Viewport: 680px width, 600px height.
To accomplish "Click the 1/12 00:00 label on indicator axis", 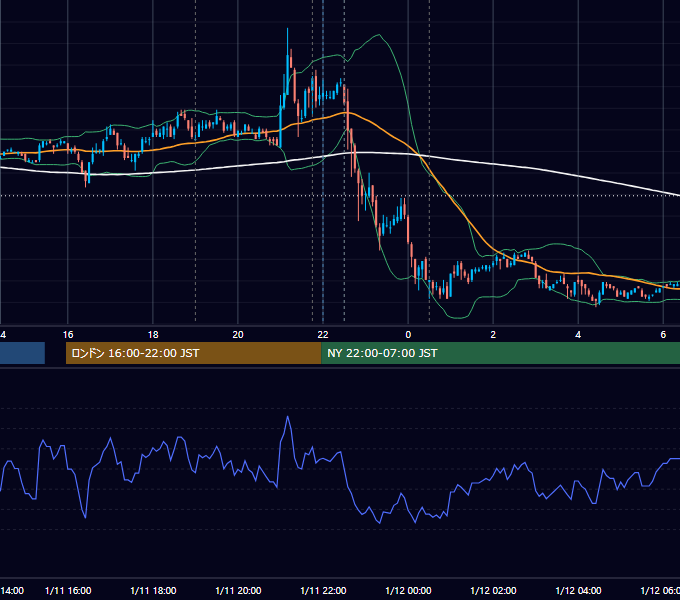I will click(x=408, y=590).
